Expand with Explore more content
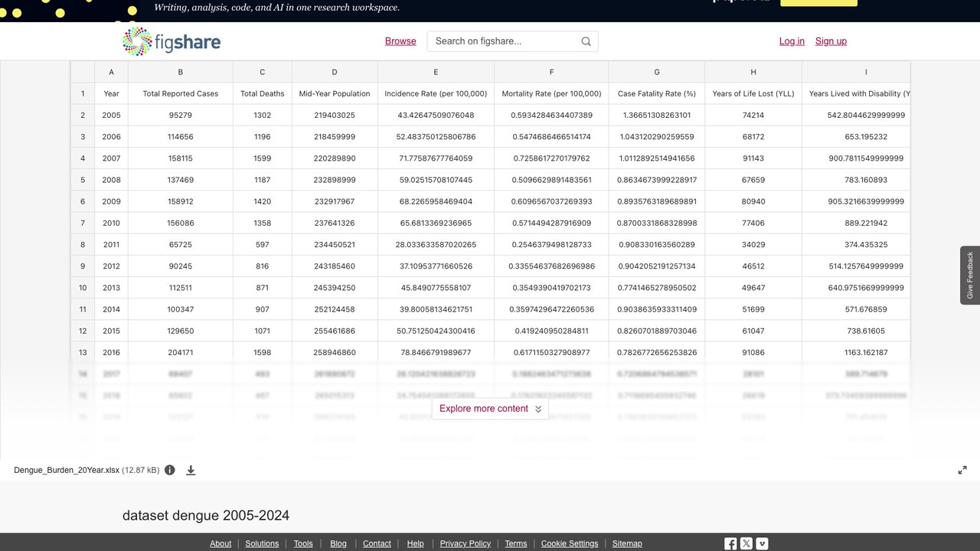This screenshot has width=980, height=551. tap(491, 409)
